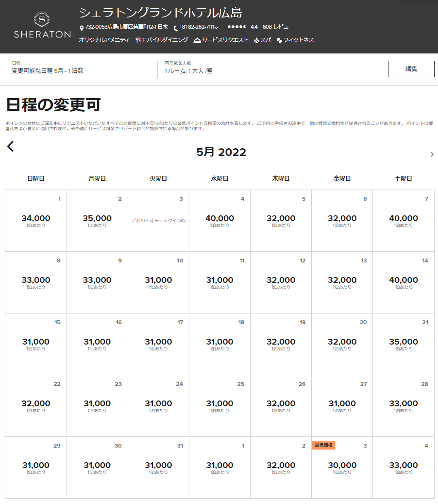Click the phone icon by hotel number

(x=176, y=28)
